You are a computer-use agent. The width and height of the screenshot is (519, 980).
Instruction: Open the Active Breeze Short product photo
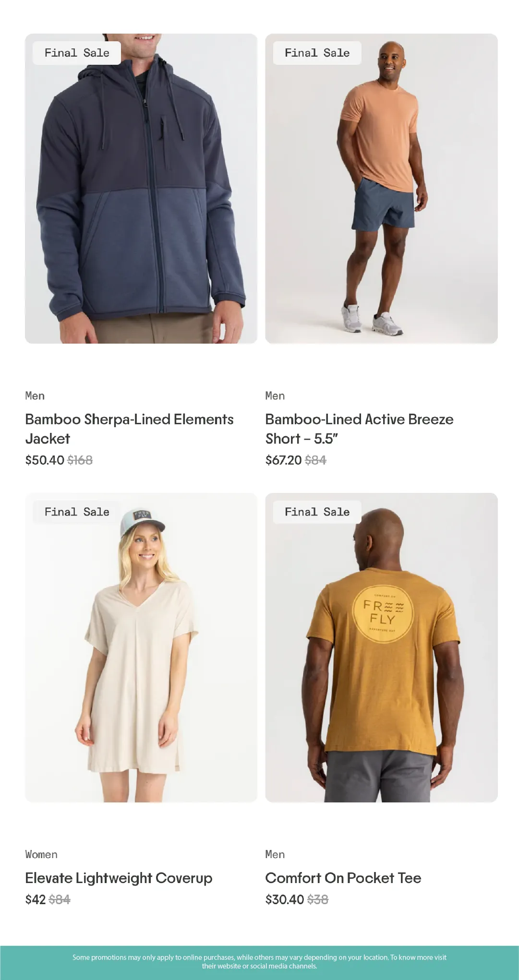tap(381, 189)
